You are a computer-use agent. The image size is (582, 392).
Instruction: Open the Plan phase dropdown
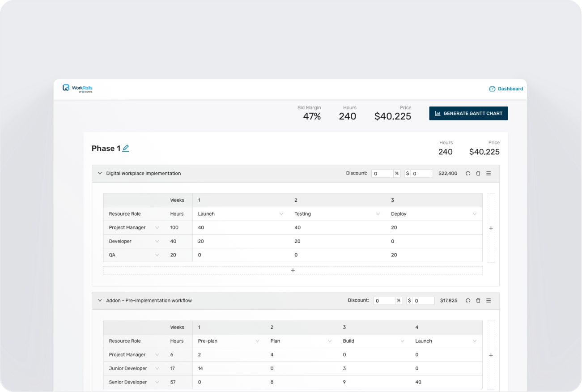(301, 341)
